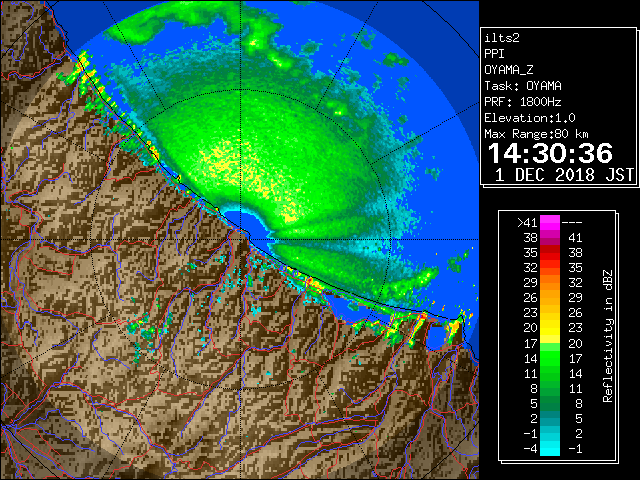Click the 'OYAMA_Z' product name
This screenshot has width=640, height=480.
pos(509,70)
